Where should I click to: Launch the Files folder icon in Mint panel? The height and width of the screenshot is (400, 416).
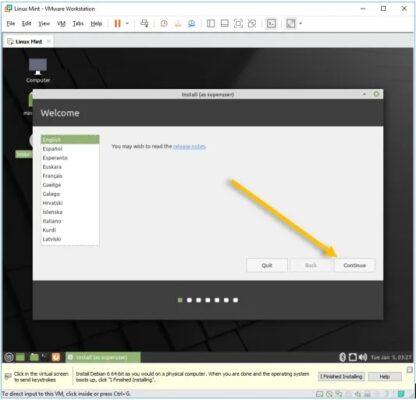point(34,357)
